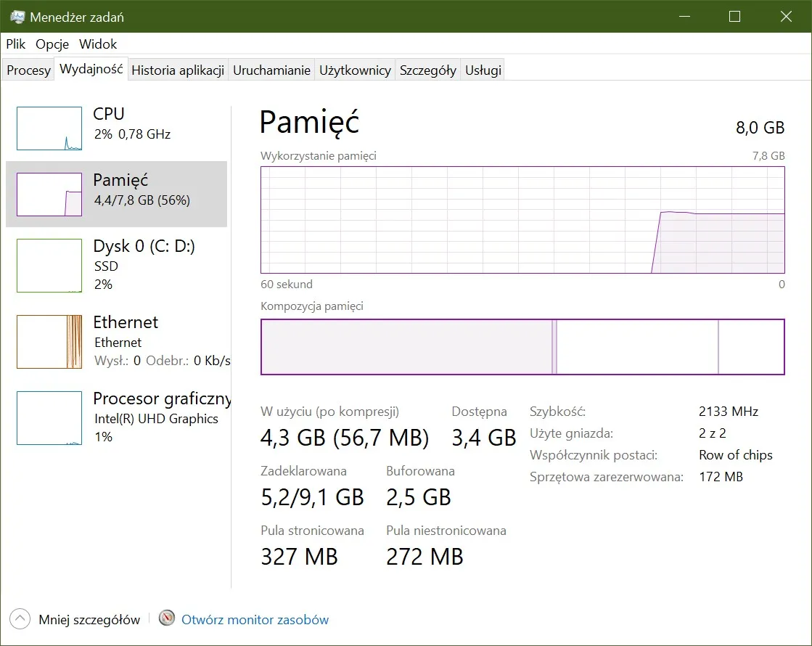View the Ethernet network graph
The height and width of the screenshot is (646, 812).
pos(49,341)
